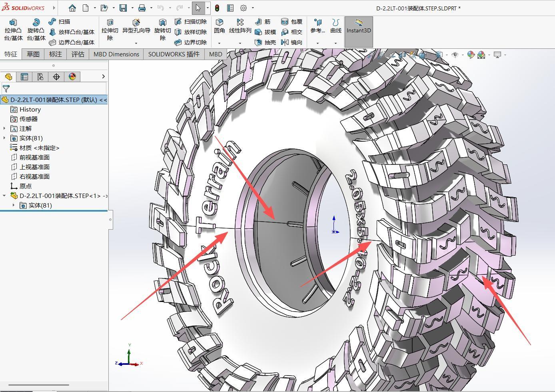The height and width of the screenshot is (392, 555).
Task: Choose the 拔模 draft tool
Action: pos(265,32)
